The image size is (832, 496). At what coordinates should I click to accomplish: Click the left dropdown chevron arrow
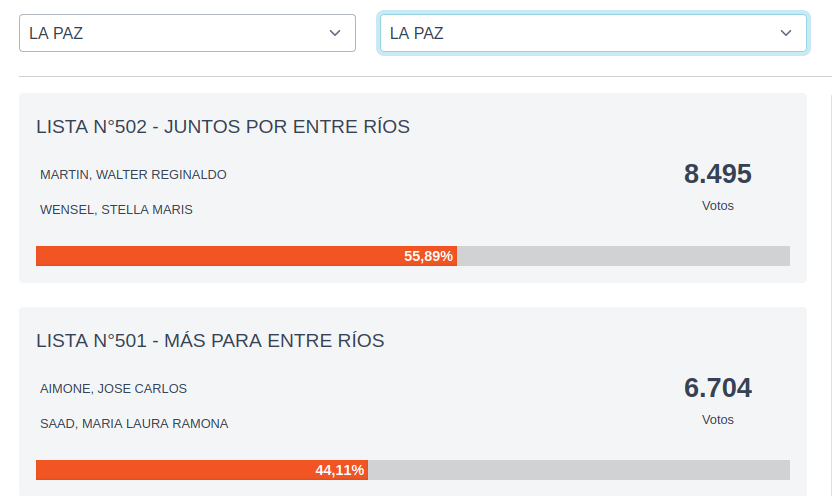335,33
